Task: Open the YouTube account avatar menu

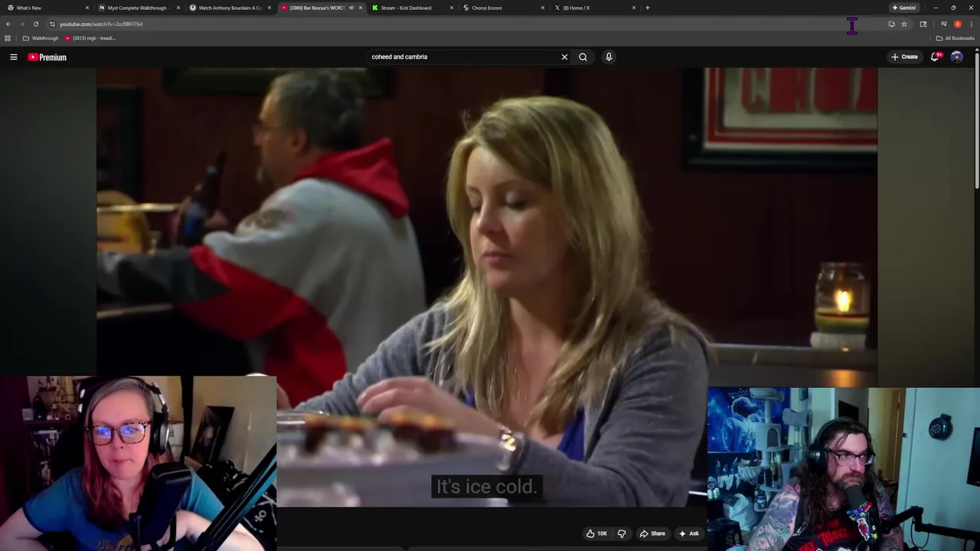Action: [x=956, y=57]
